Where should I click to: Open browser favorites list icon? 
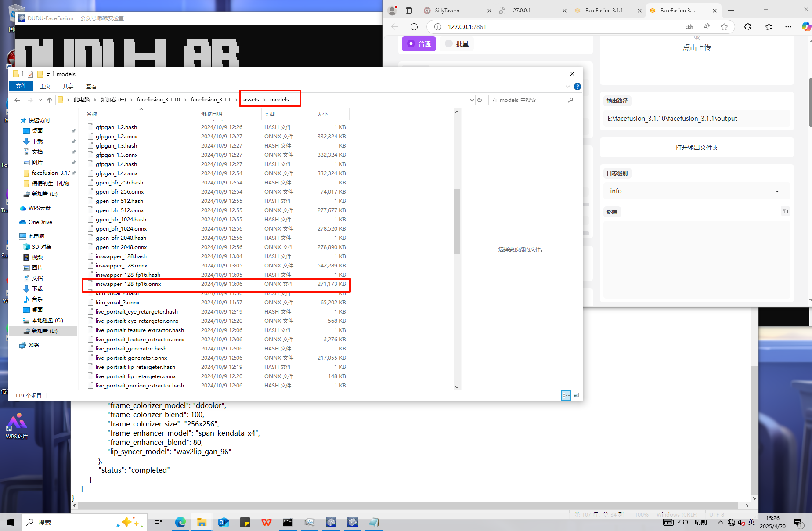[x=769, y=27]
